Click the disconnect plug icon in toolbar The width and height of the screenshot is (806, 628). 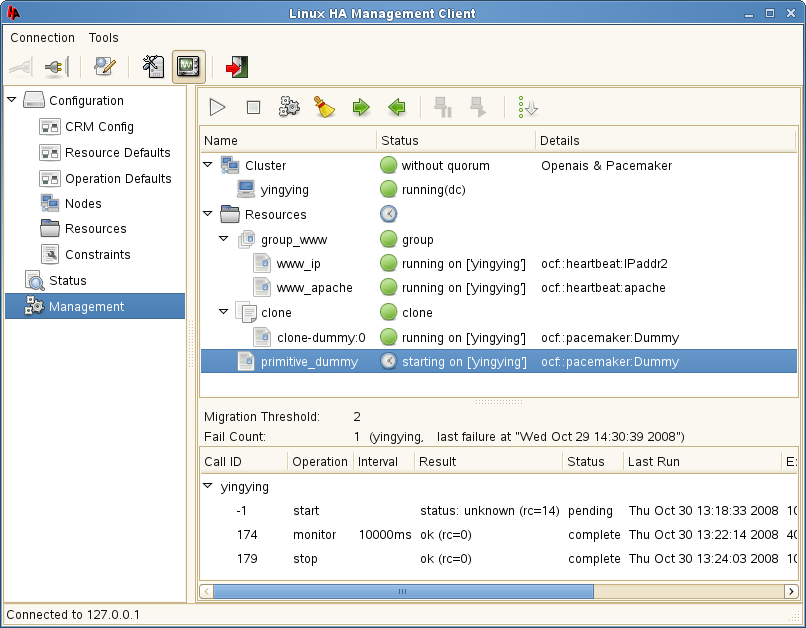pyautogui.click(x=56, y=67)
